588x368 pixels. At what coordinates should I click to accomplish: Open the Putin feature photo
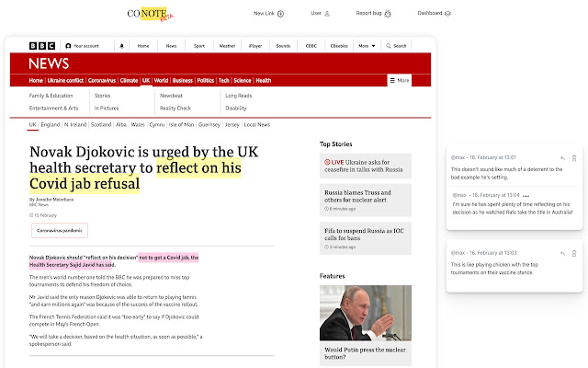(x=366, y=313)
